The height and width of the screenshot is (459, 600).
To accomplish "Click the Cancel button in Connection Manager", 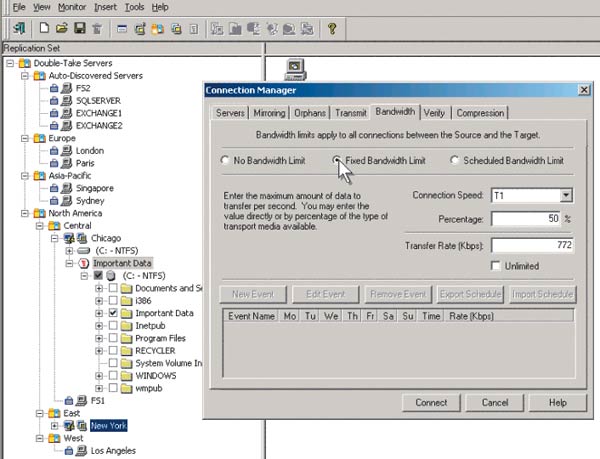I will pos(495,402).
